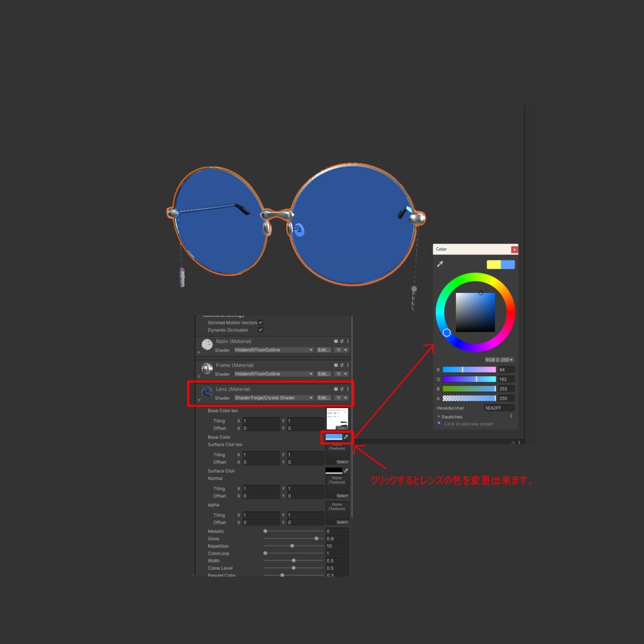
Task: Open help for the Razin material
Action: pyautogui.click(x=336, y=341)
